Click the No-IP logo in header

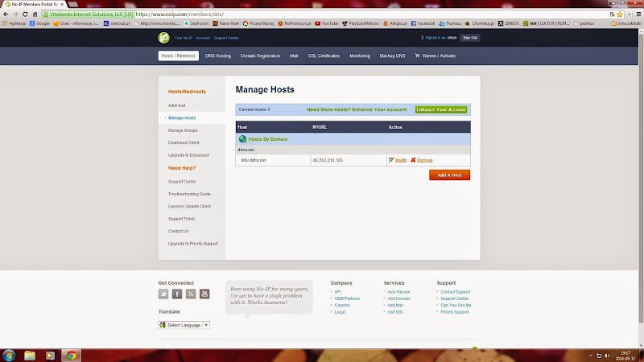click(x=163, y=37)
